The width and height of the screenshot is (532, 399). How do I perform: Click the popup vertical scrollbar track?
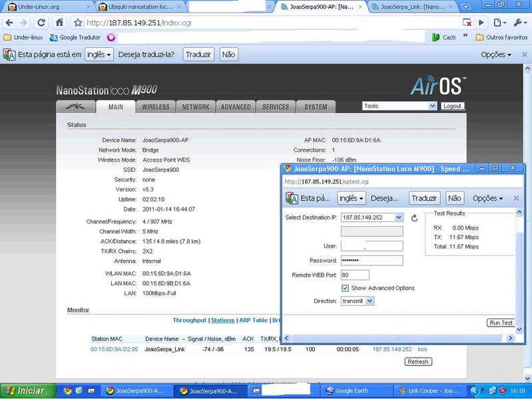click(519, 271)
